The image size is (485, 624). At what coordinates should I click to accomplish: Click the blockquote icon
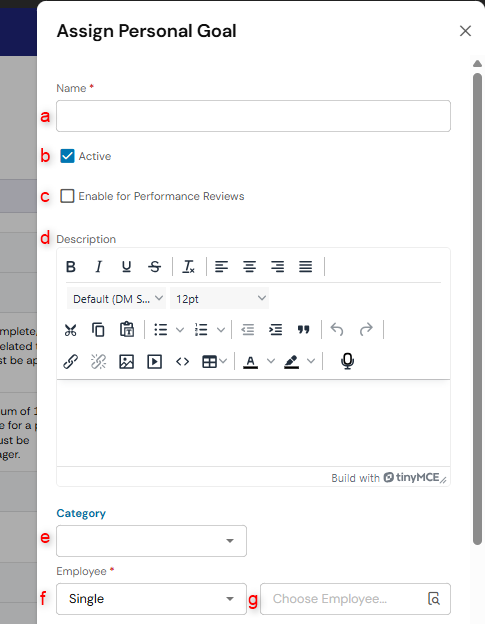click(x=304, y=330)
